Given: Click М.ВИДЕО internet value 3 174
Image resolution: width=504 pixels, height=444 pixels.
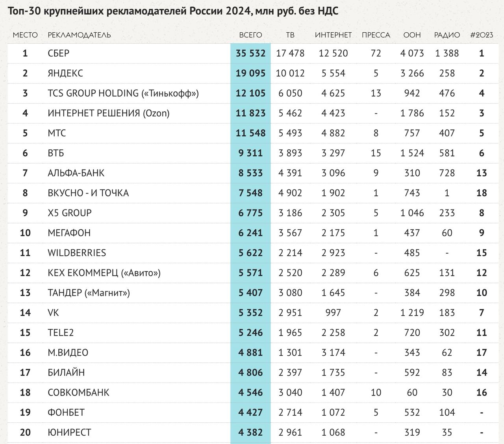Looking at the screenshot, I should 334,353.
